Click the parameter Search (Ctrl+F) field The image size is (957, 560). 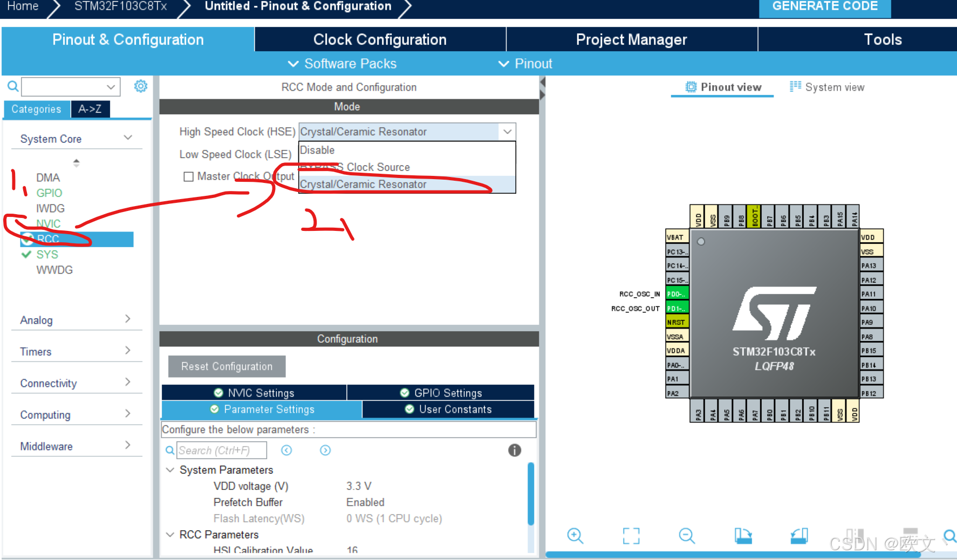tap(222, 450)
